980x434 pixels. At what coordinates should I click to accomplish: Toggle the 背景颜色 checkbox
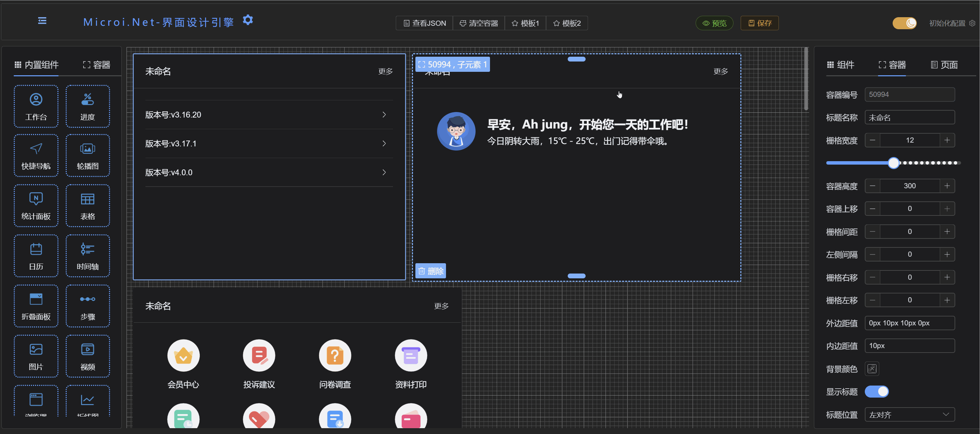872,368
